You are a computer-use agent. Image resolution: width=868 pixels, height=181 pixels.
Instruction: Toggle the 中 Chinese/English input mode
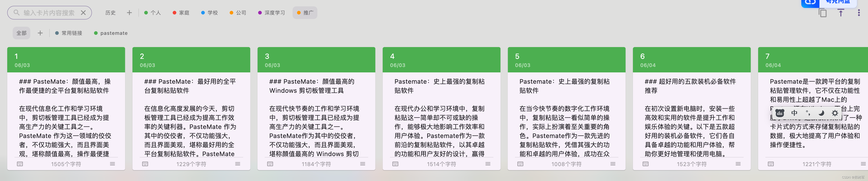794,113
